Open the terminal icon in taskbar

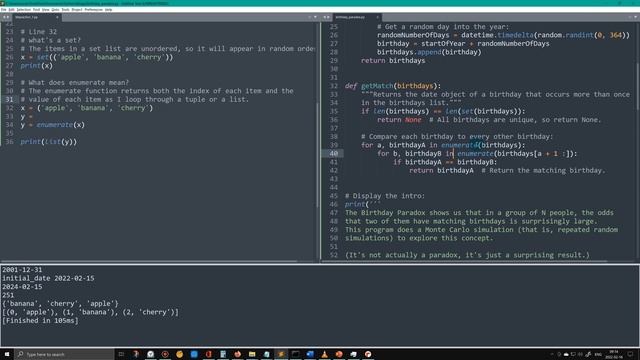[296, 354]
